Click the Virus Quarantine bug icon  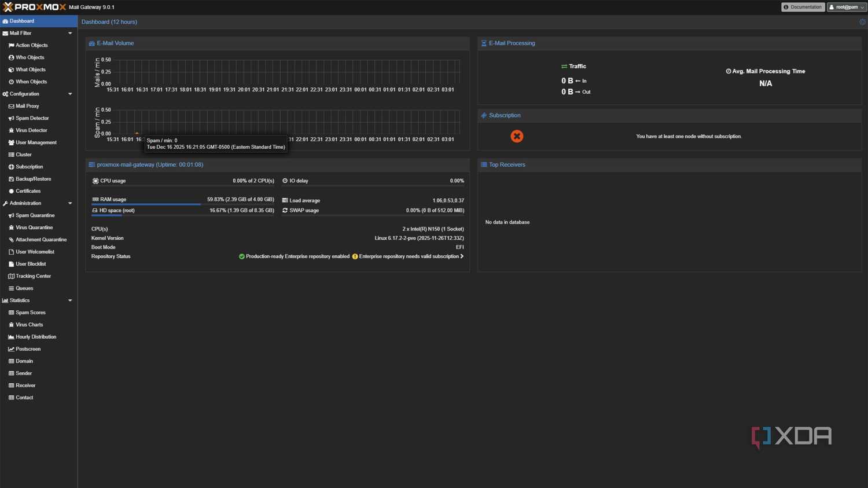(11, 228)
